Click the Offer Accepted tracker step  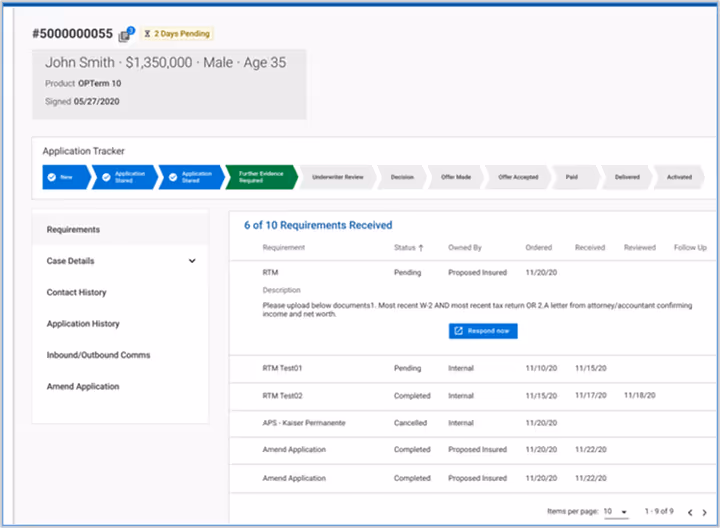[x=518, y=177]
